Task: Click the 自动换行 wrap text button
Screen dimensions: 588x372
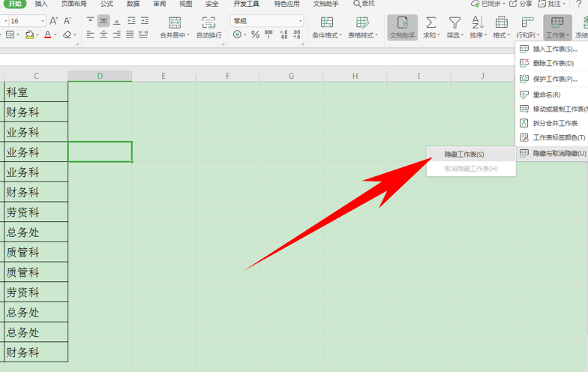Action: 208,27
